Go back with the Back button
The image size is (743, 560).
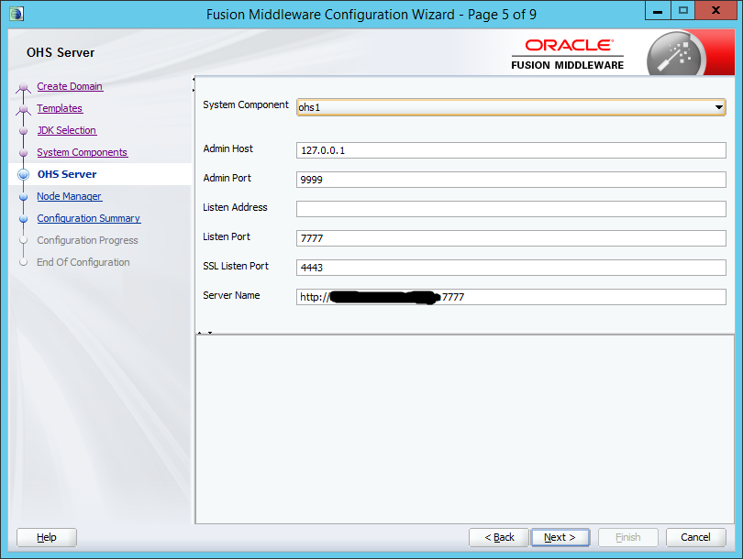pyautogui.click(x=499, y=537)
